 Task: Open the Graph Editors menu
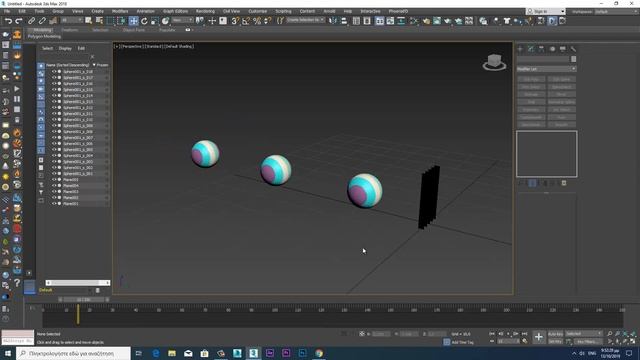coord(176,11)
